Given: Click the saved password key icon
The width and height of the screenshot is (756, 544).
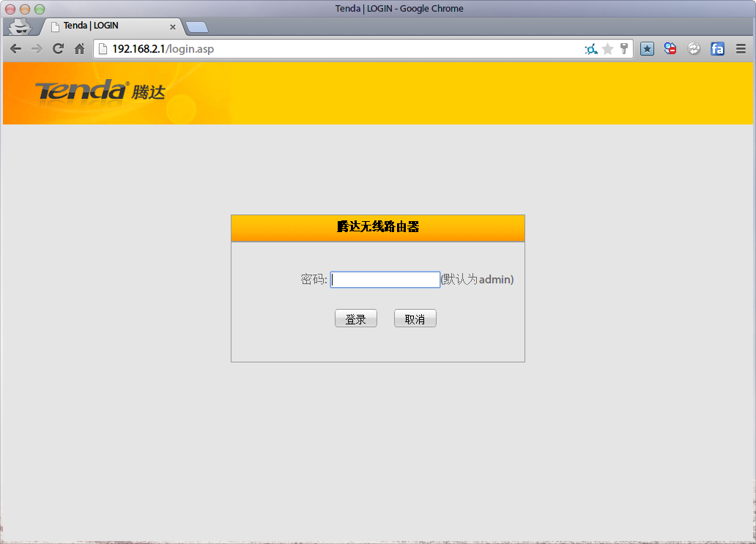Looking at the screenshot, I should click(624, 48).
